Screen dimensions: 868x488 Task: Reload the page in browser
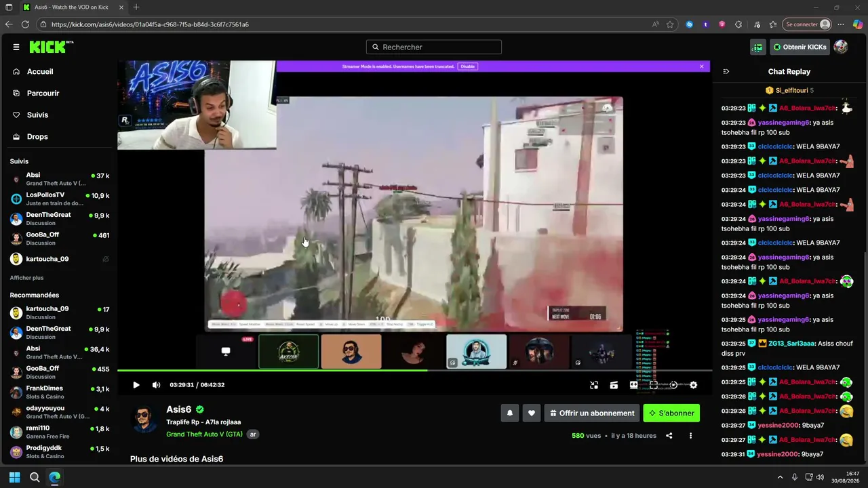(x=25, y=24)
